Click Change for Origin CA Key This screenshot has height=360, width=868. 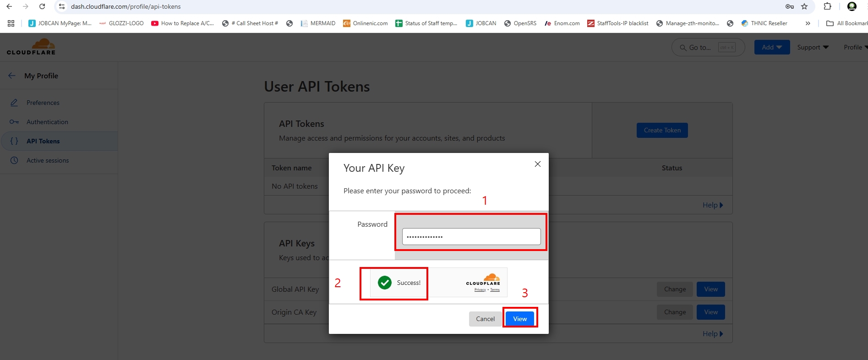(675, 312)
